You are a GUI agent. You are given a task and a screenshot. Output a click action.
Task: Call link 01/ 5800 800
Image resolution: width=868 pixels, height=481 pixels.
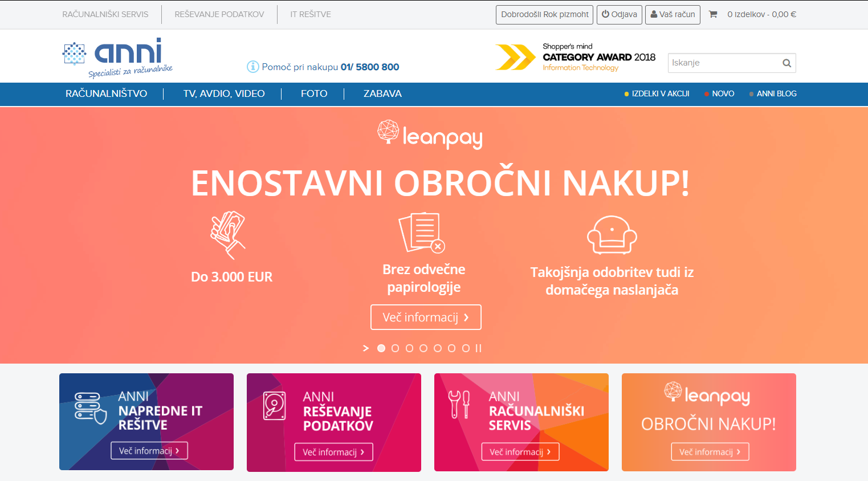point(370,67)
